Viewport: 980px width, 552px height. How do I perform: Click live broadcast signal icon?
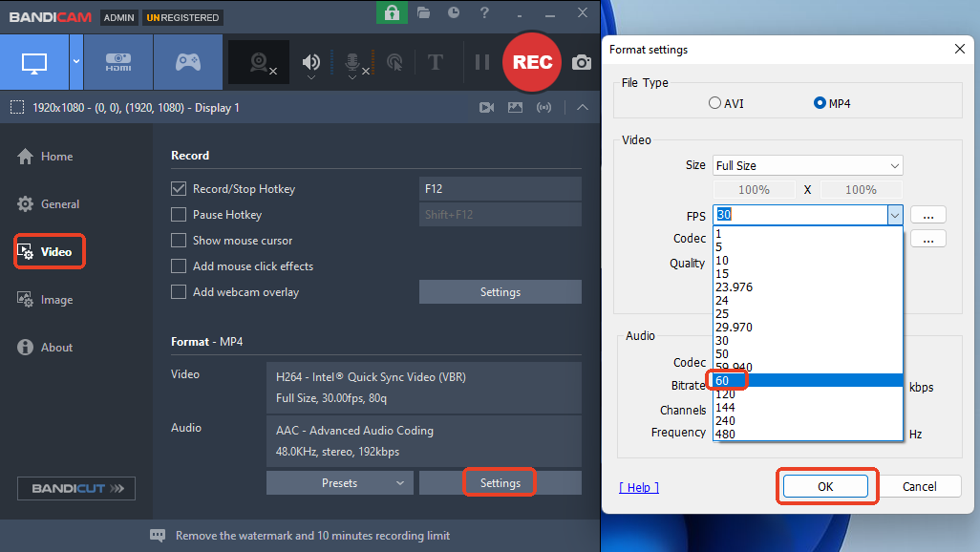click(x=543, y=108)
